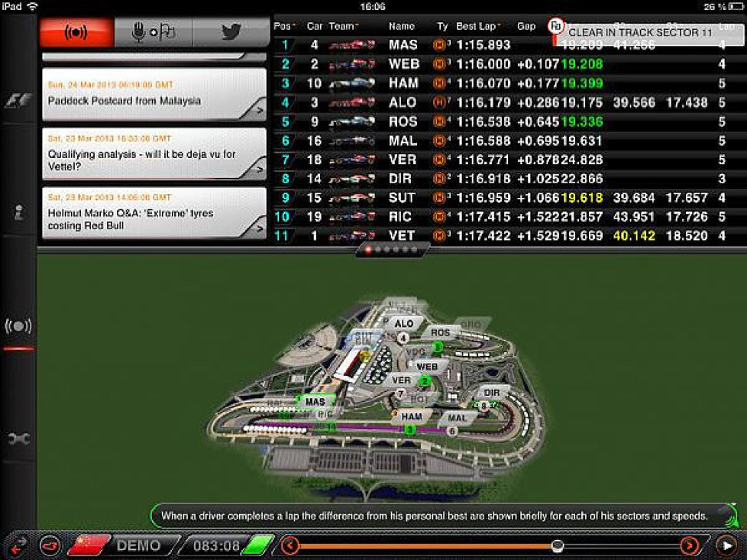Open Helmut Marko Q&A article
This screenshot has height=560, width=747.
pos(154,213)
